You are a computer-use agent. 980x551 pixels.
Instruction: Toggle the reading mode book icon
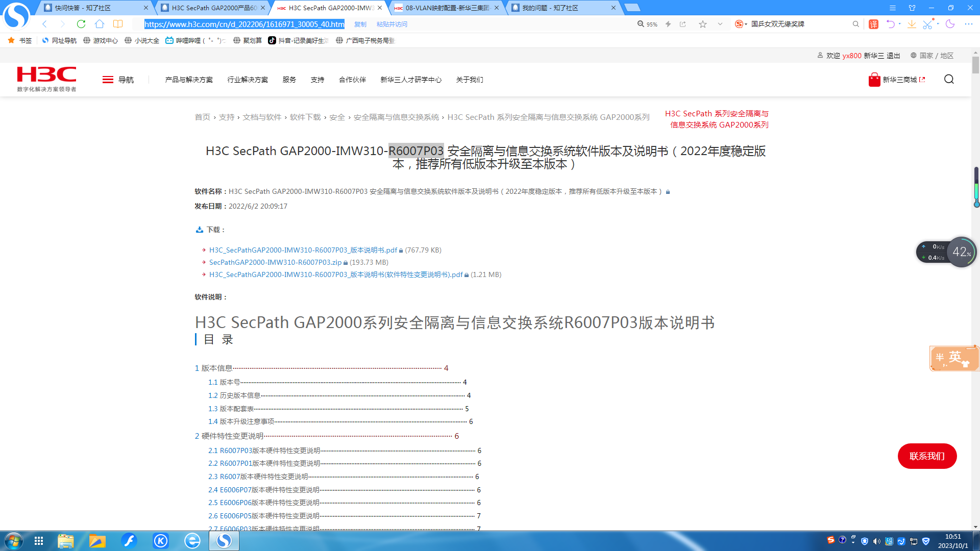(x=118, y=24)
